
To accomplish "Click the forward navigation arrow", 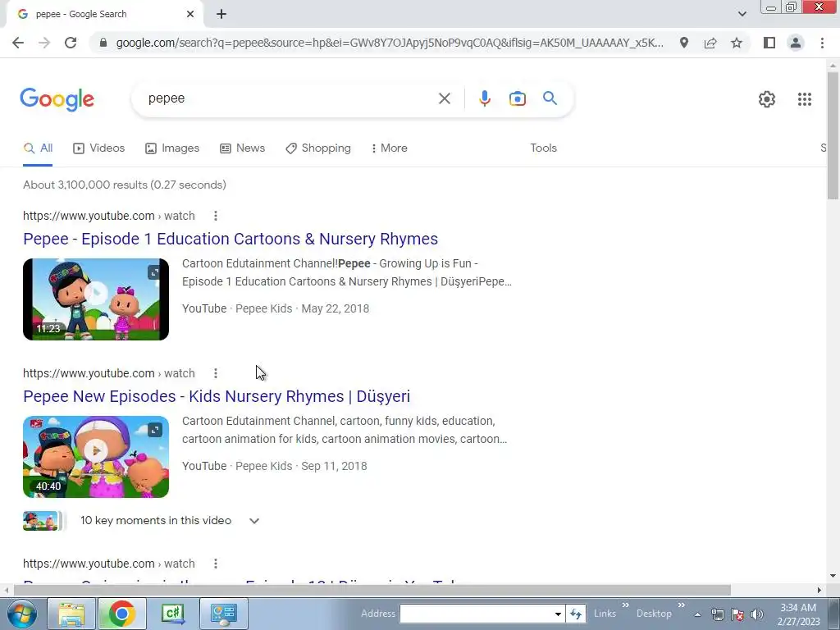I will (44, 43).
